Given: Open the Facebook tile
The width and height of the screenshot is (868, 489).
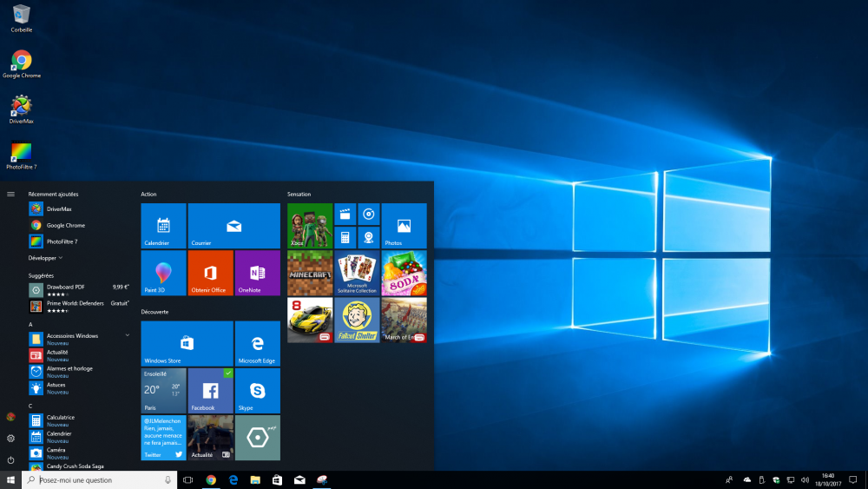Looking at the screenshot, I should point(211,390).
